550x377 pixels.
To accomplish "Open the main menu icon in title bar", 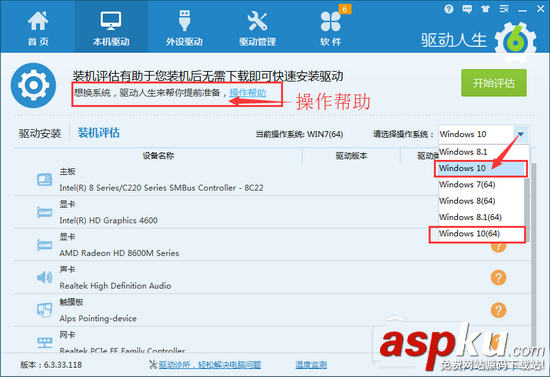I will [x=504, y=9].
